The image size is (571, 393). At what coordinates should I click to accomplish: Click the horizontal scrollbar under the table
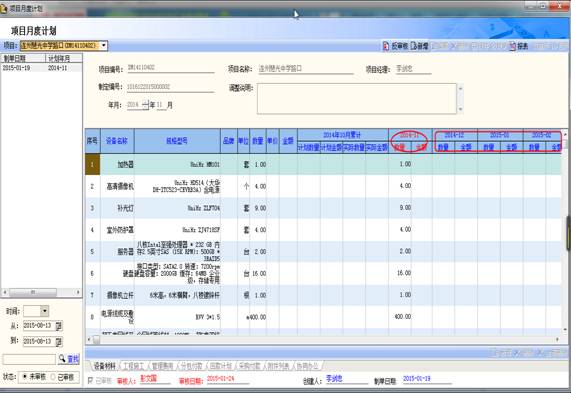click(x=323, y=339)
